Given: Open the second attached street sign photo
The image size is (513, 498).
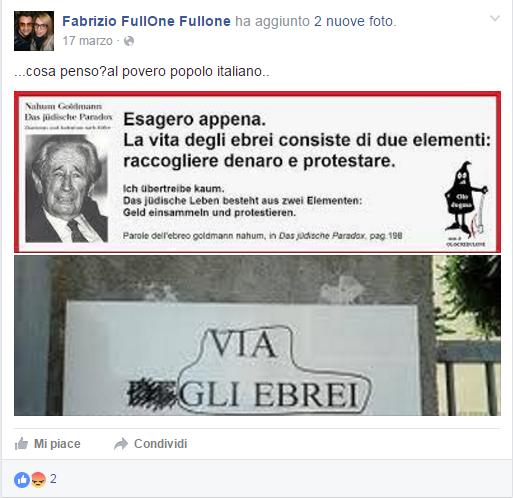Looking at the screenshot, I should coord(257,335).
